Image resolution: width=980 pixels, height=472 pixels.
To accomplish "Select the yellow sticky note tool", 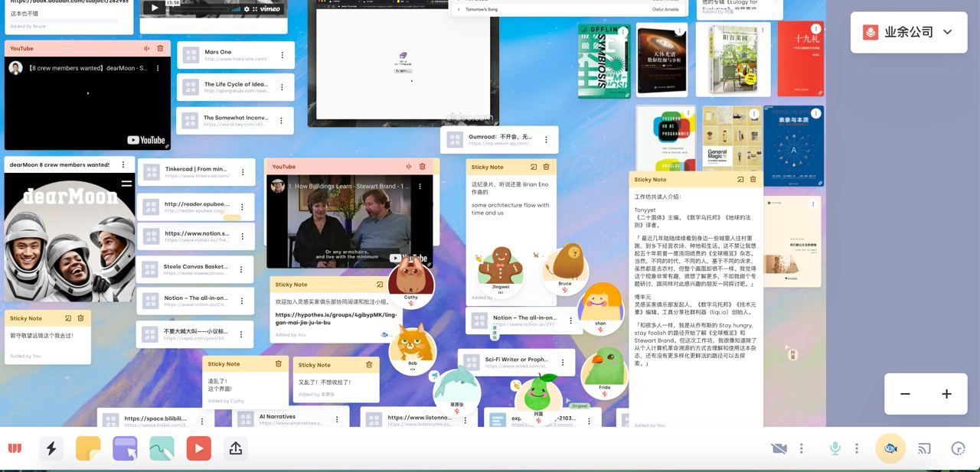I will [88, 448].
